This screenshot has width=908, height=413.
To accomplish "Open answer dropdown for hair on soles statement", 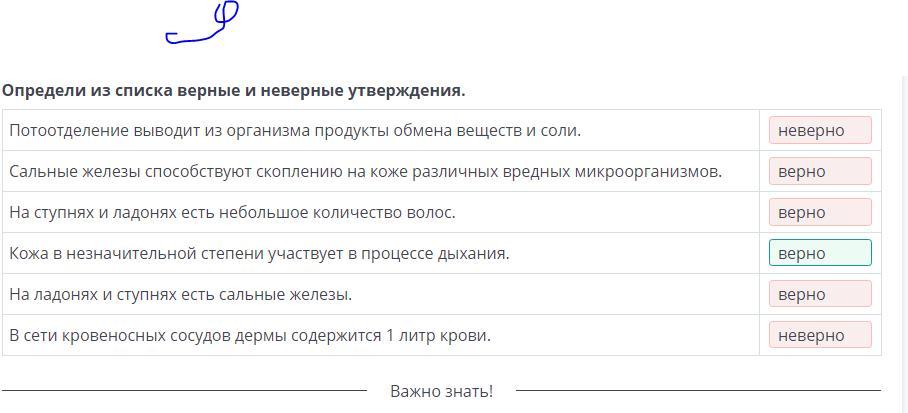I will click(x=820, y=213).
